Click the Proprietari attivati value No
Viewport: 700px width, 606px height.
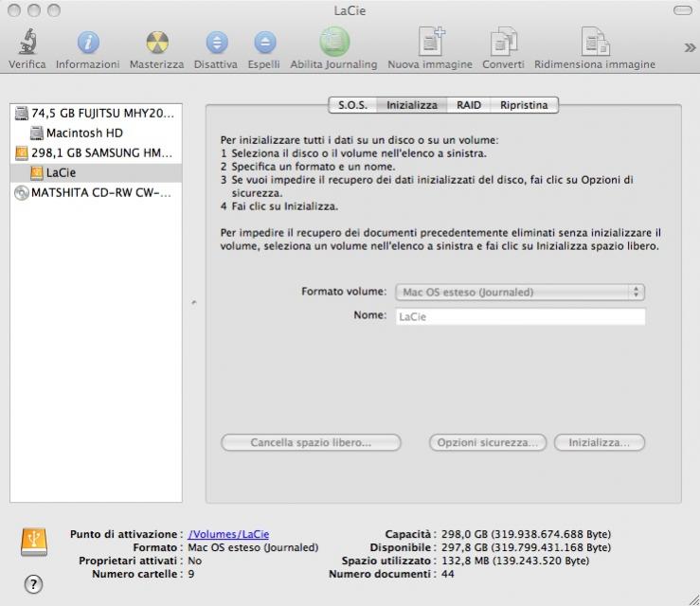(x=194, y=561)
